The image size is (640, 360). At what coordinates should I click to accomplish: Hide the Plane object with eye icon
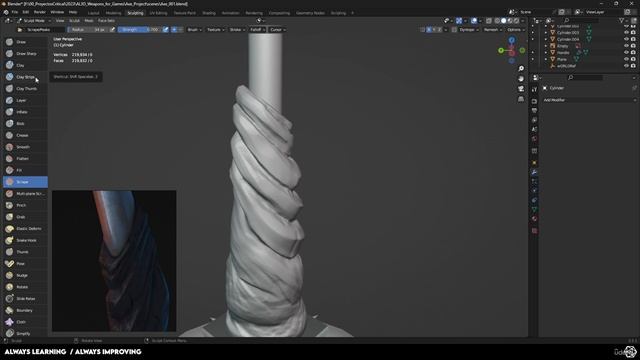626,59
